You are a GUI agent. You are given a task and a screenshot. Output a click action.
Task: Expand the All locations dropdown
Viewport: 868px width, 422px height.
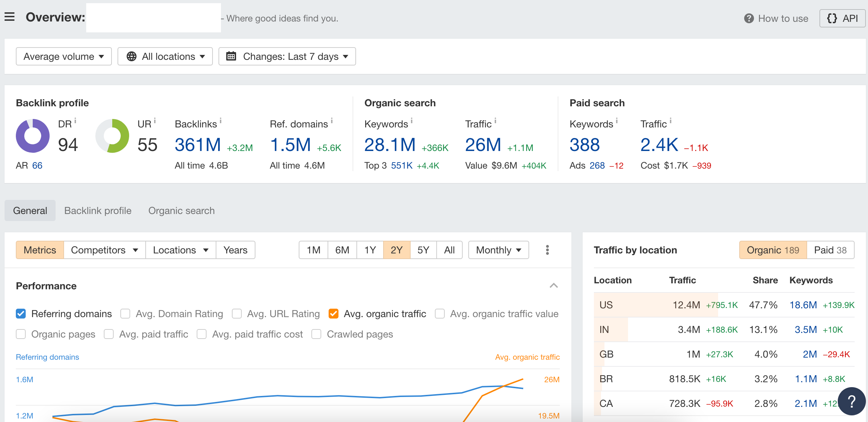coord(165,56)
